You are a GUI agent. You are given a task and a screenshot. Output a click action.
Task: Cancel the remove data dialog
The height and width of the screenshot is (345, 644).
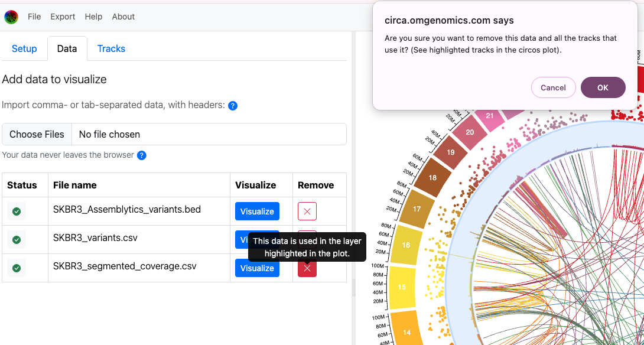[553, 87]
